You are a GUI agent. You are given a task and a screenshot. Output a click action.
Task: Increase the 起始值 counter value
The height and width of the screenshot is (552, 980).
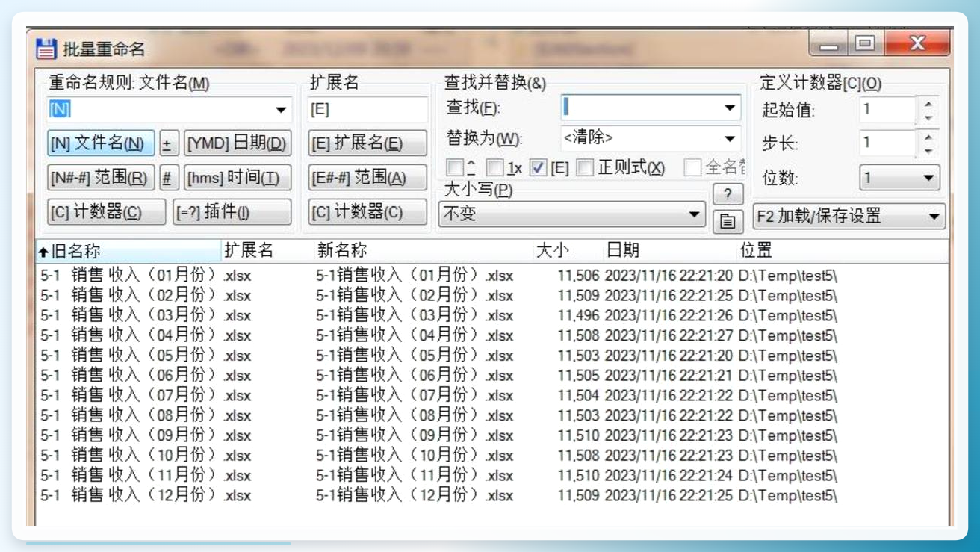(x=928, y=104)
